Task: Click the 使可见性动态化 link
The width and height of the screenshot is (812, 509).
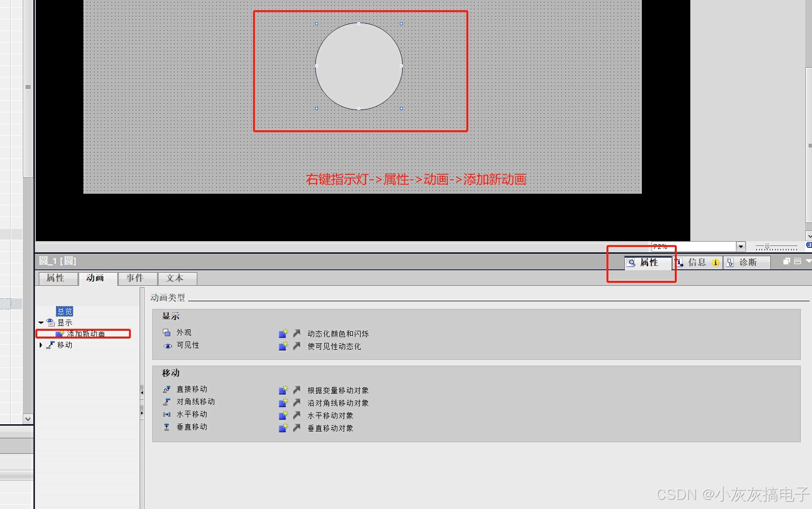Action: point(334,346)
